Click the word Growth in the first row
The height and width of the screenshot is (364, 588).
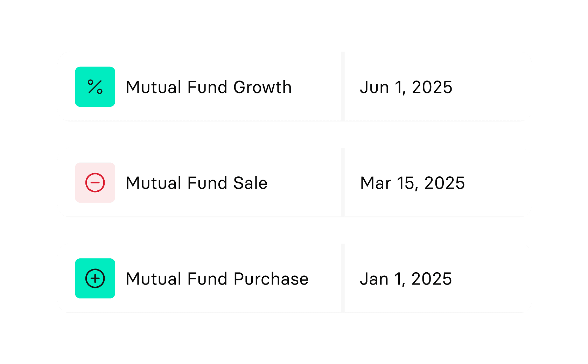click(262, 87)
